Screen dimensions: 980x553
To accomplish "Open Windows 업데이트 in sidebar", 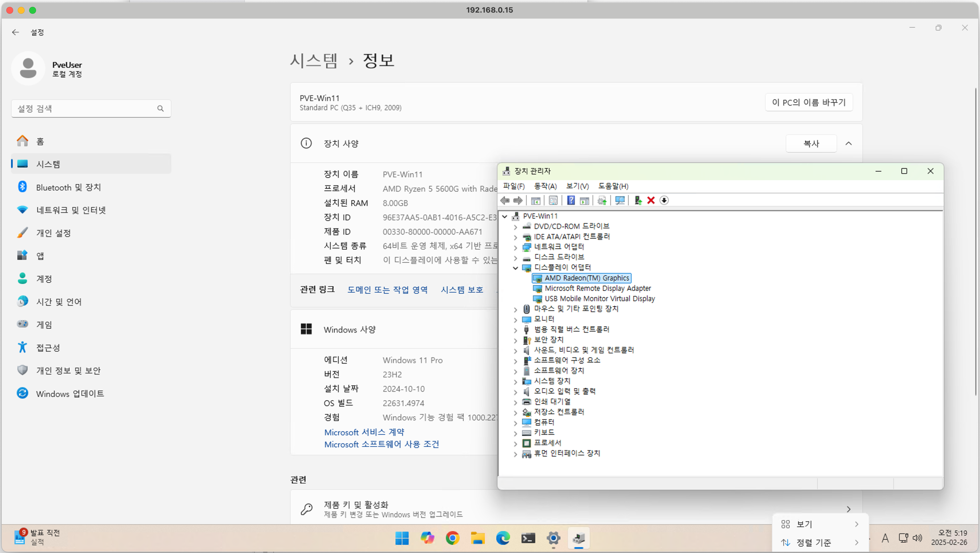I will click(91, 394).
